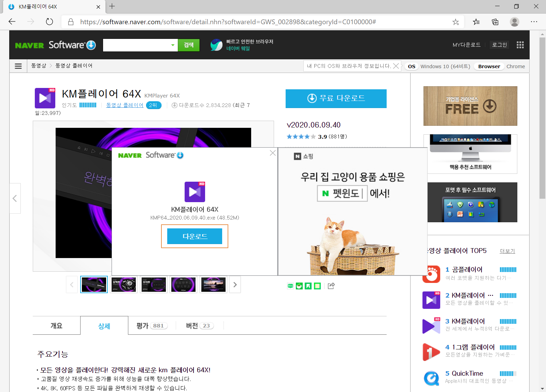Viewport: 546px width, 392px height.
Task: Click the GOM Player icon in TOP5
Action: pos(431,274)
